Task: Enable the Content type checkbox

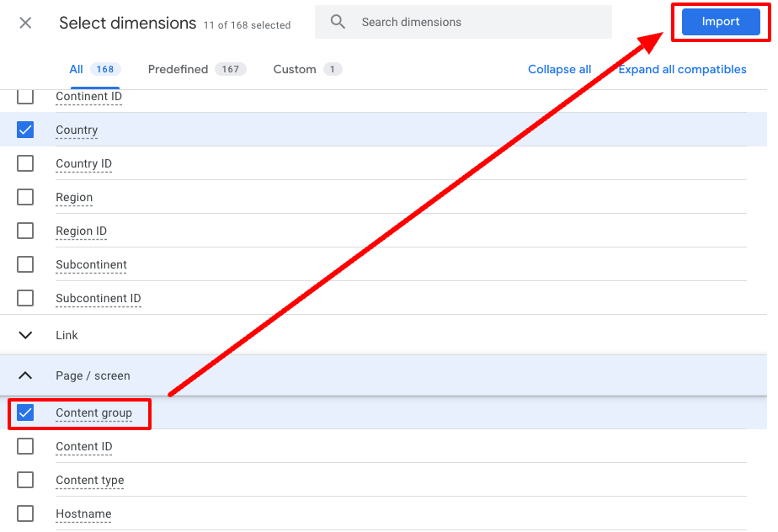Action: click(x=25, y=480)
